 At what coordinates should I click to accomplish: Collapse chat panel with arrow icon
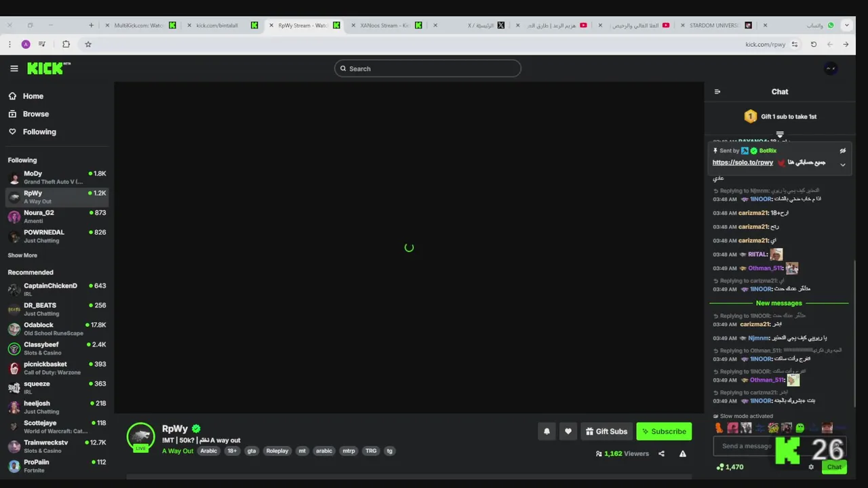pyautogui.click(x=717, y=91)
